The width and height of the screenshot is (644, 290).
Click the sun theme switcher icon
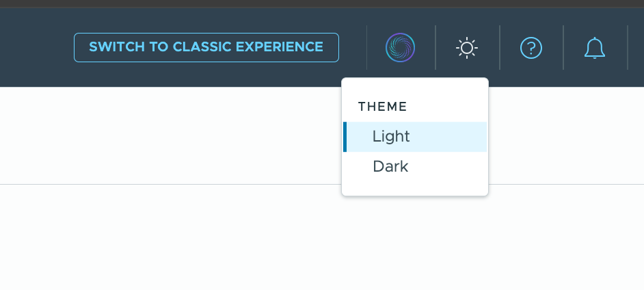click(467, 48)
